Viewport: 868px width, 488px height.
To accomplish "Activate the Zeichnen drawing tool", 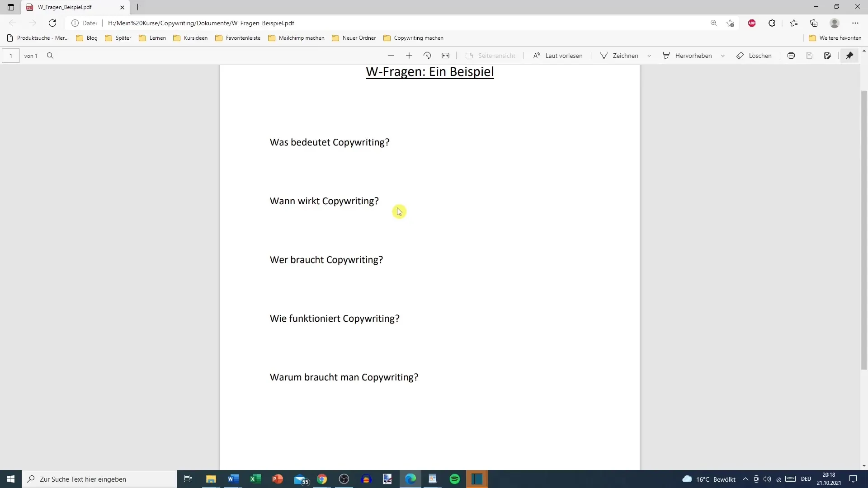I will tap(619, 56).
